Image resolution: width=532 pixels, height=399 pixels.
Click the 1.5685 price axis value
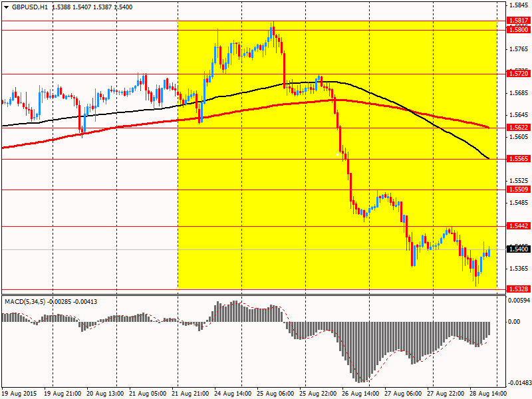pyautogui.click(x=519, y=93)
